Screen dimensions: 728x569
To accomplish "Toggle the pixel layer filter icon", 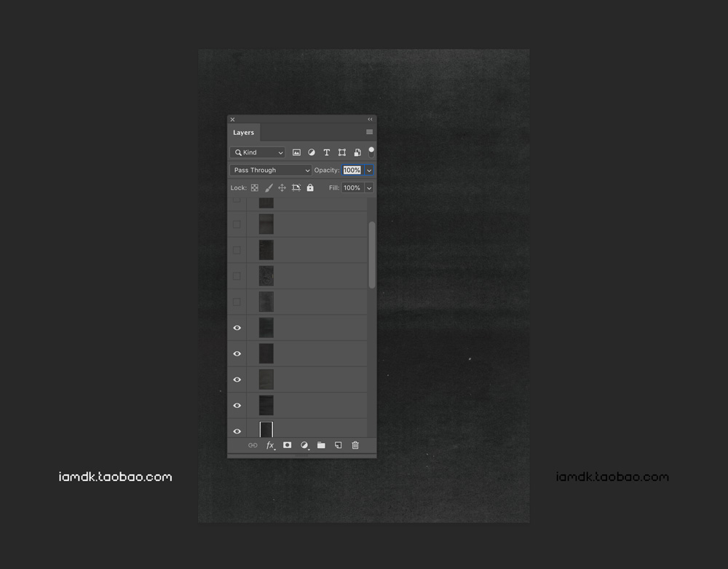I will coord(296,152).
